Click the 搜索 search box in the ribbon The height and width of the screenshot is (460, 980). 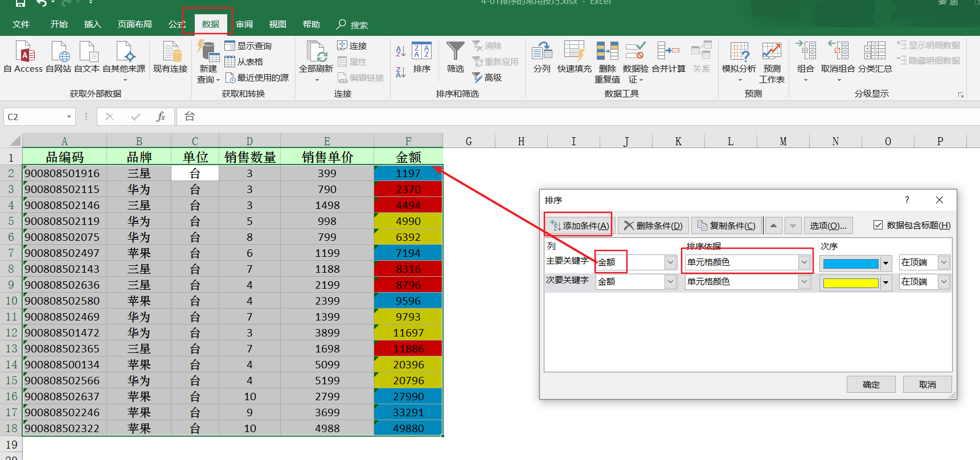tap(352, 24)
